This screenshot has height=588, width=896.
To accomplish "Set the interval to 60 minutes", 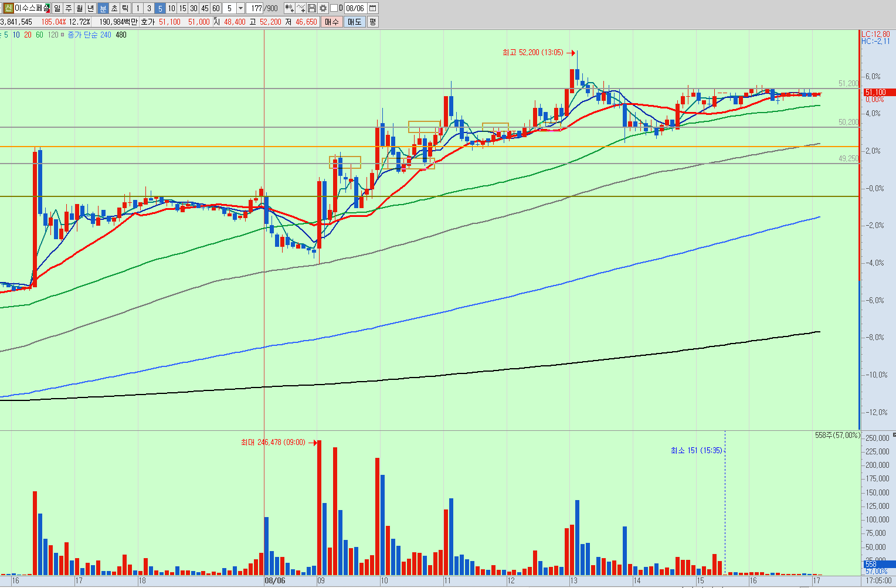I will 216,8.
